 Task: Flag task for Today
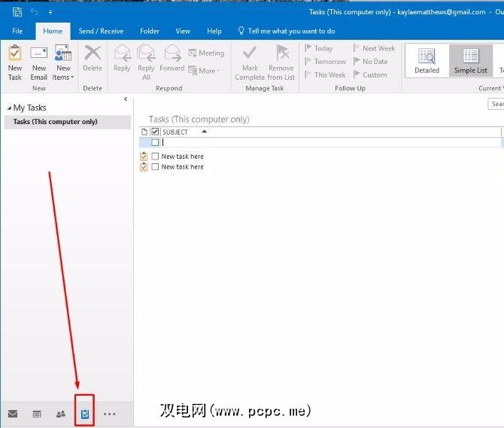tap(319, 48)
